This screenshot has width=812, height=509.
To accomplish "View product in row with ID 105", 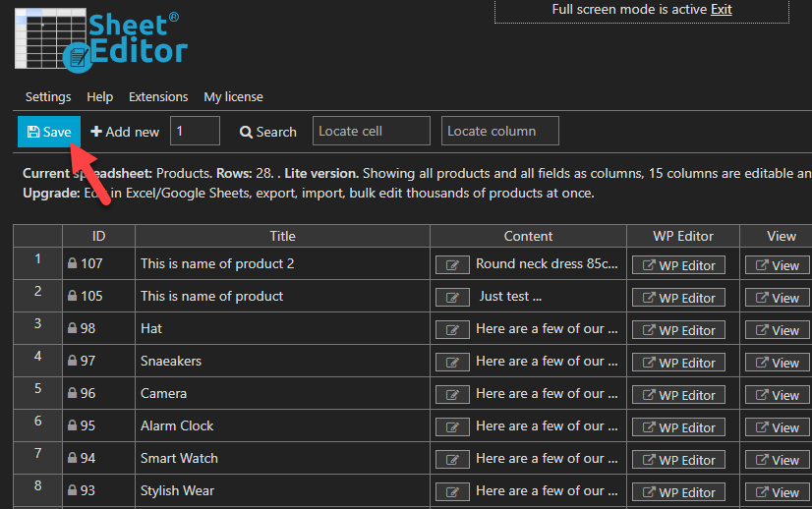I will pyautogui.click(x=779, y=298).
